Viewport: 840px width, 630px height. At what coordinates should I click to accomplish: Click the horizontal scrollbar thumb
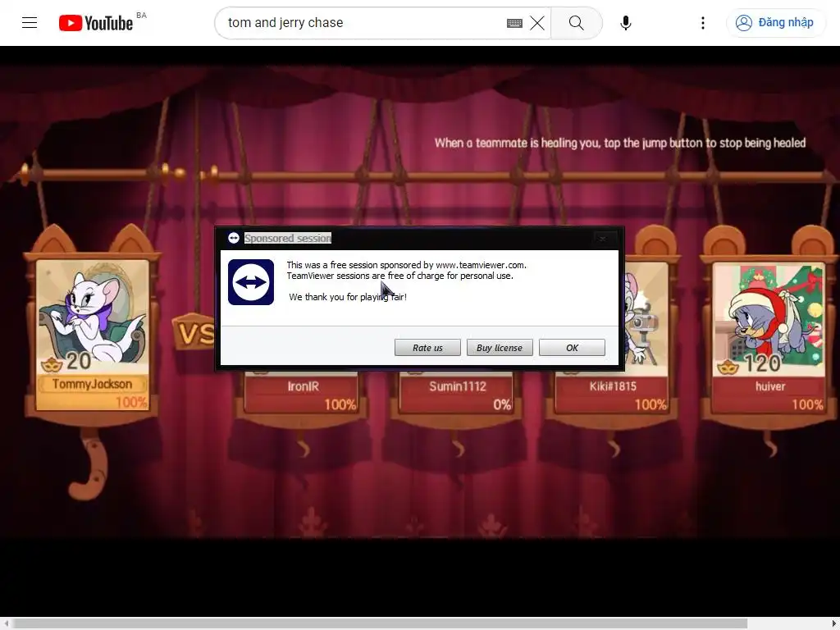pyautogui.click(x=380, y=623)
